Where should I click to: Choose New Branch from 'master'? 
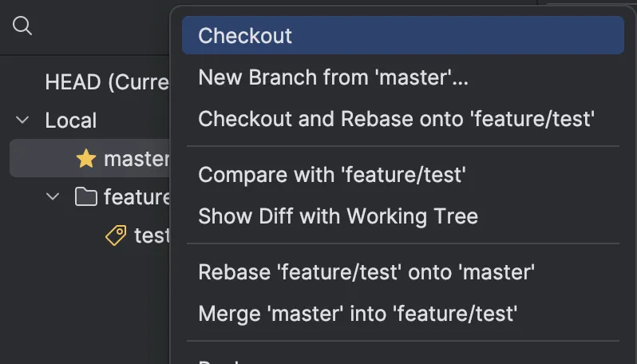coord(333,77)
